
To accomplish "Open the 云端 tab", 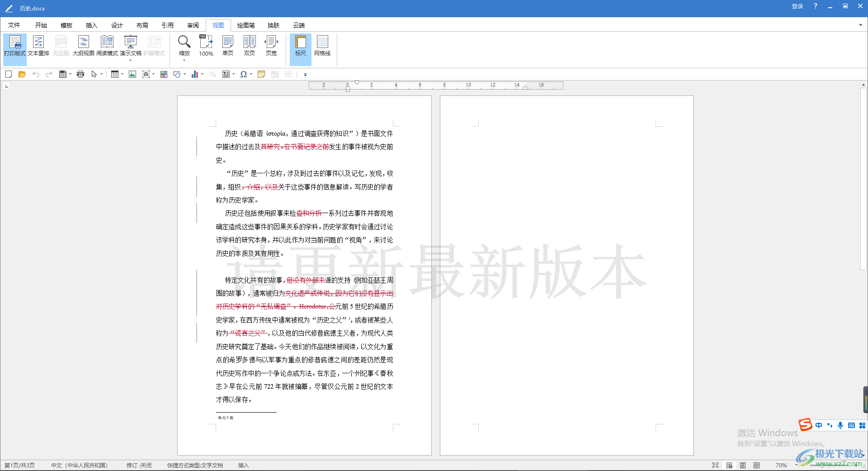I will (299, 25).
